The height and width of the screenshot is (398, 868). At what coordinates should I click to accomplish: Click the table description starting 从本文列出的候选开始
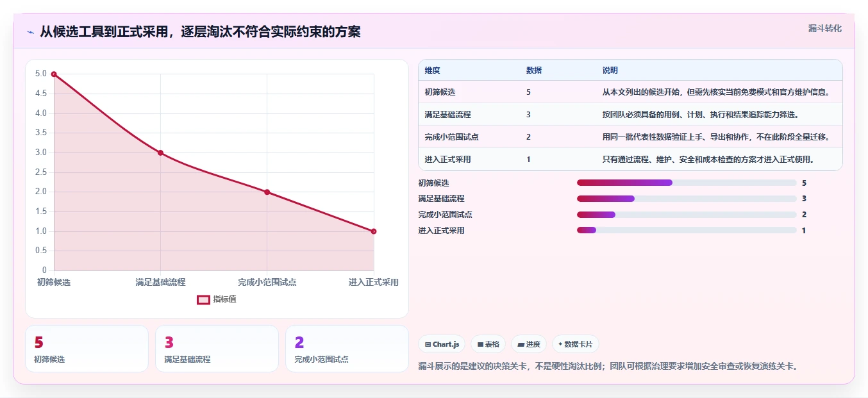[717, 92]
